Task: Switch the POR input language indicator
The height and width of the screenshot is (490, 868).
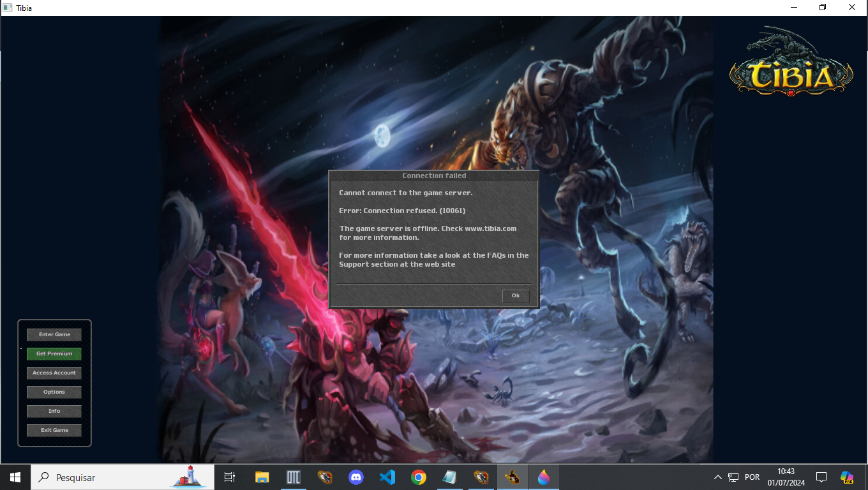Action: [x=752, y=477]
